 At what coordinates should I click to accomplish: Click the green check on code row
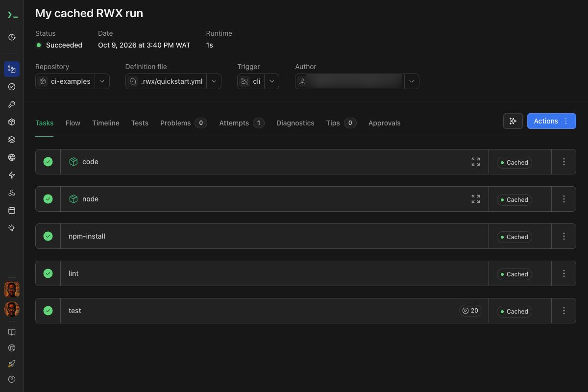pos(48,162)
